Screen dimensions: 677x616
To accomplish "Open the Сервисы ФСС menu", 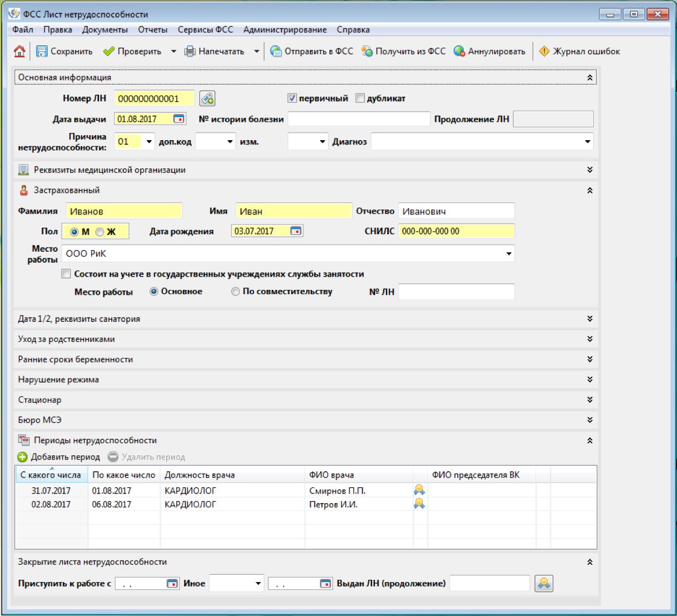I will tap(205, 30).
